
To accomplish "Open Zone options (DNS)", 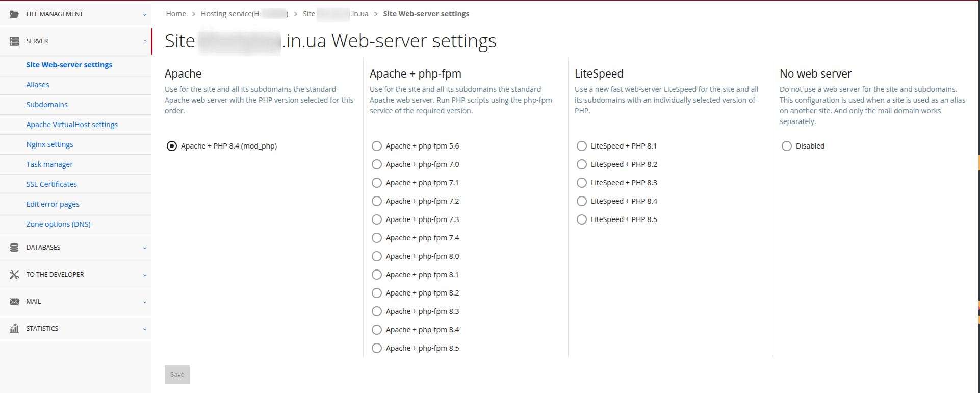I will coord(58,224).
